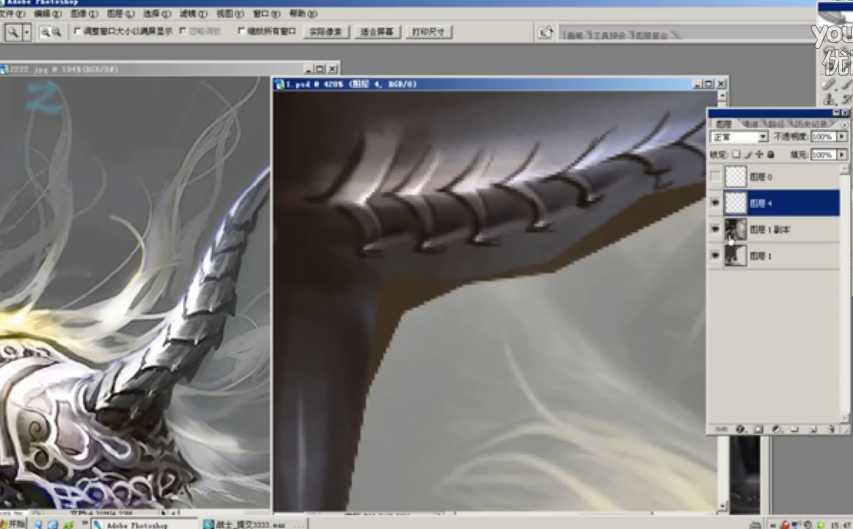The image size is (853, 529).
Task: Toggle lock all padlock icon
Action: pos(771,155)
